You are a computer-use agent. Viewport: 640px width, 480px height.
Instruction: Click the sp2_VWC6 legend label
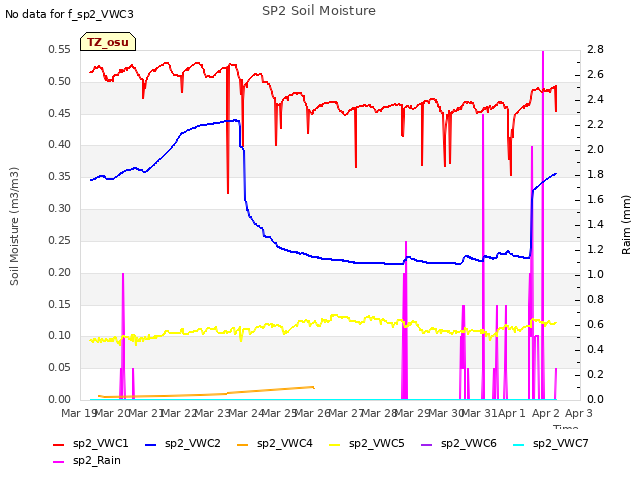click(x=469, y=443)
